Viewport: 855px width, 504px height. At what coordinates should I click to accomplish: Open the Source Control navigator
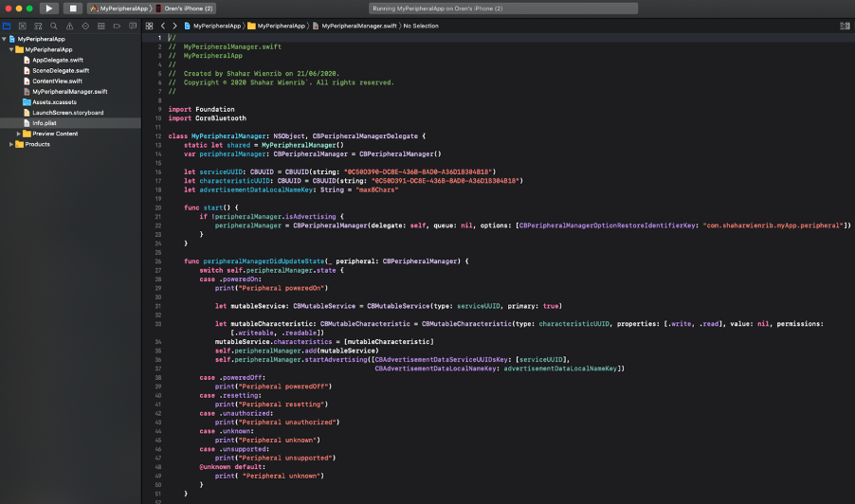click(x=23, y=26)
